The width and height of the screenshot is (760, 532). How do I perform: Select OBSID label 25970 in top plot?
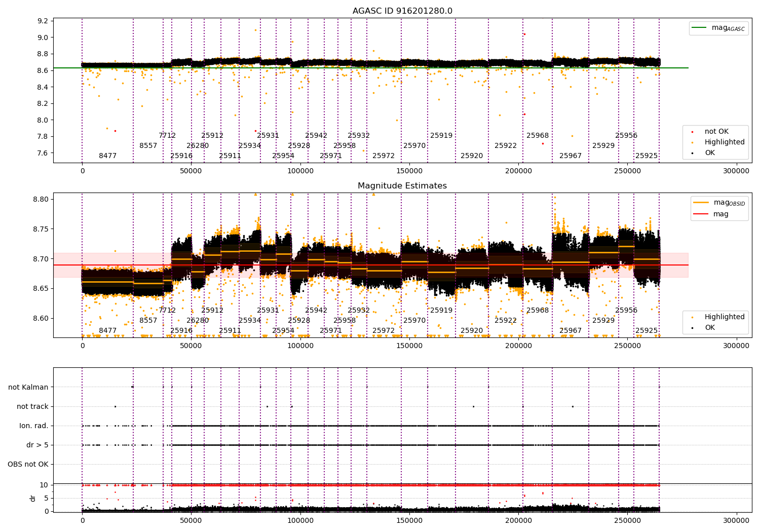click(x=414, y=145)
